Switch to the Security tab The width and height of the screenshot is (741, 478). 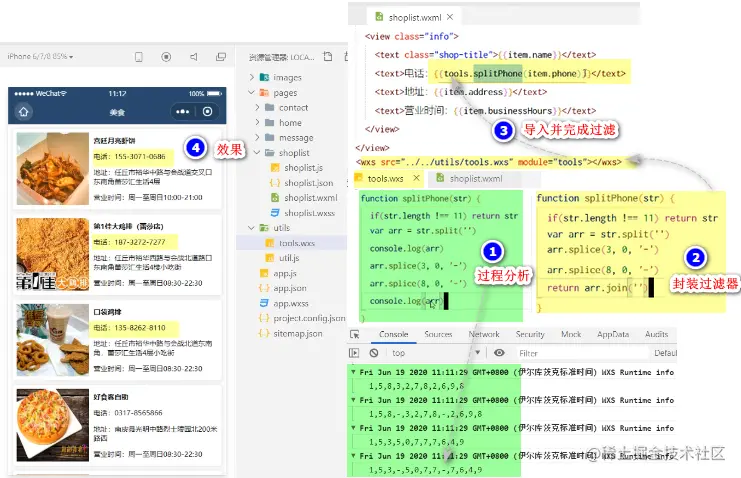click(530, 334)
